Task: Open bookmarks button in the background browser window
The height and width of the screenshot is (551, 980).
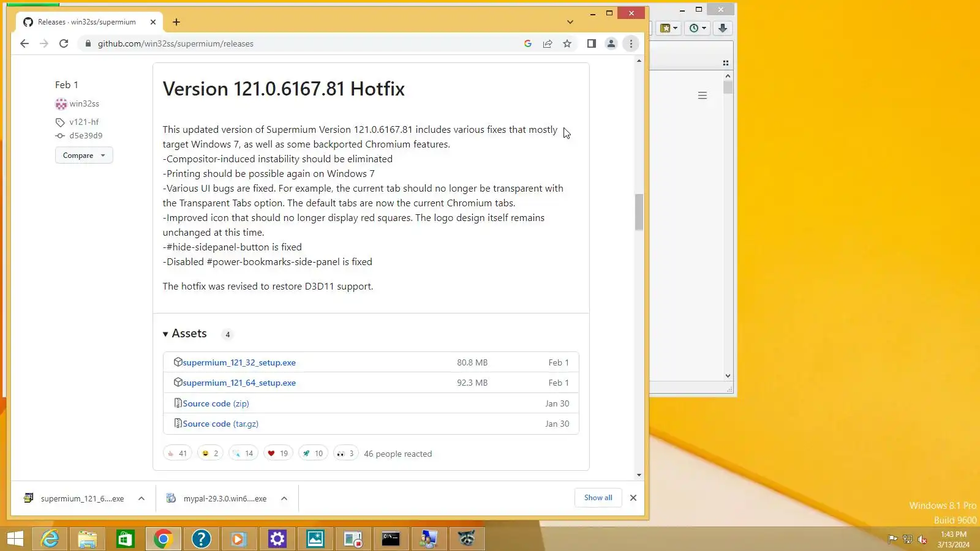Action: point(668,28)
